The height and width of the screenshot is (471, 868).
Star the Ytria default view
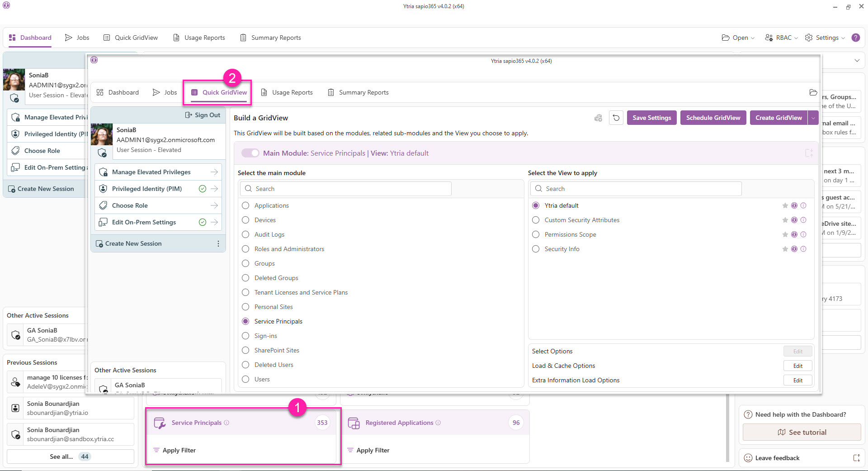pos(785,205)
